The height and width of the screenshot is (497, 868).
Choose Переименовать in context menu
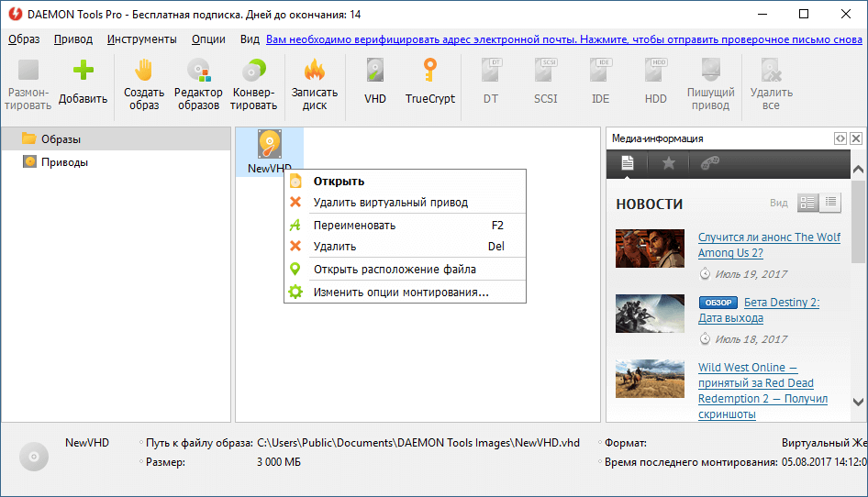[406, 226]
